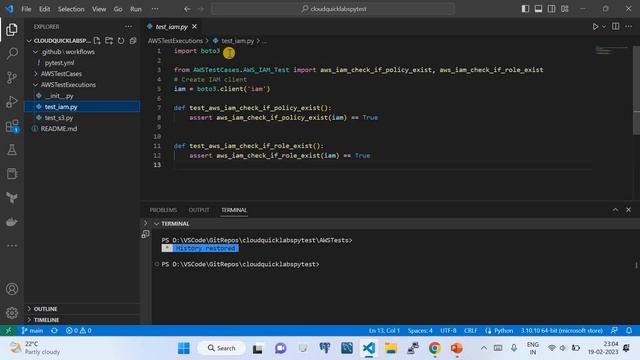
Task: Open run options dropdown next to play button
Action: (604, 27)
